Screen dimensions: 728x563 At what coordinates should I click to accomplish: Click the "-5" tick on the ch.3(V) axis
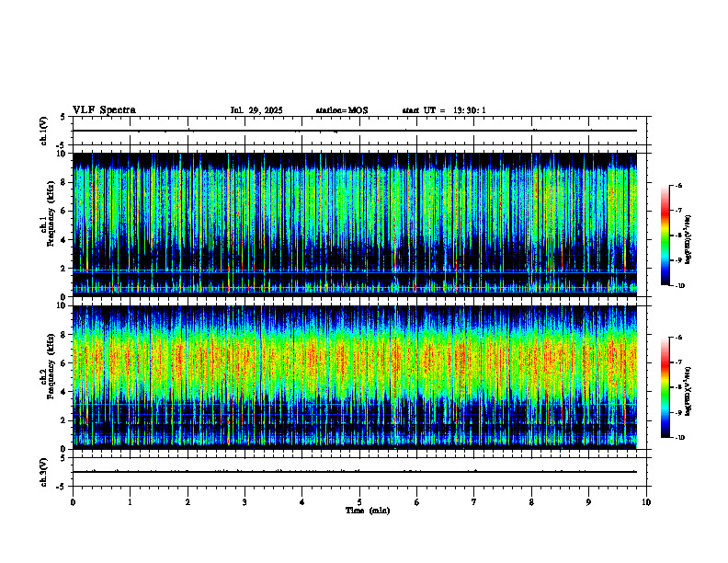(x=61, y=487)
